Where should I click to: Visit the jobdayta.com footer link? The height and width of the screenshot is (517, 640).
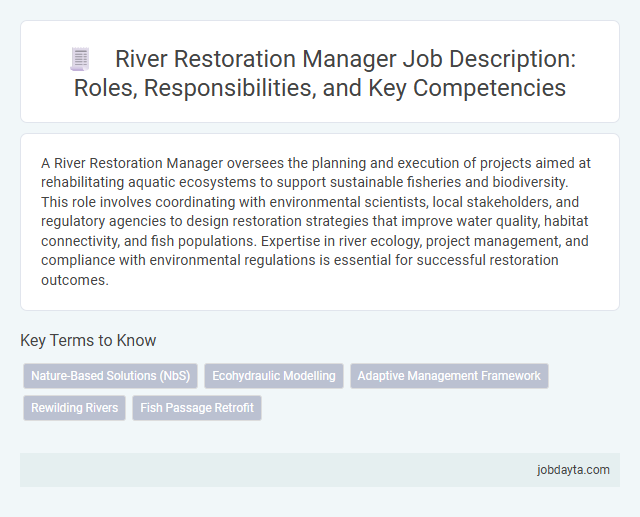click(x=573, y=470)
